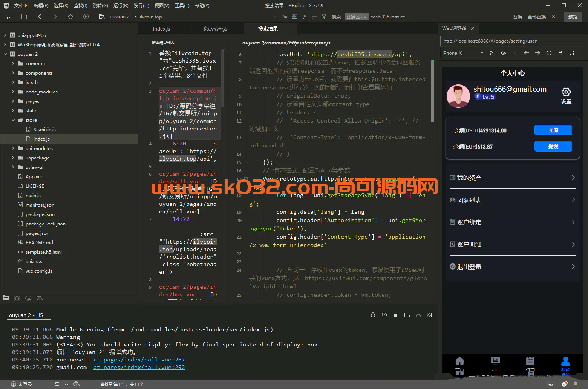588x389 pixels.
Task: Switch to the $u.mixin.js tab
Action: (x=215, y=29)
